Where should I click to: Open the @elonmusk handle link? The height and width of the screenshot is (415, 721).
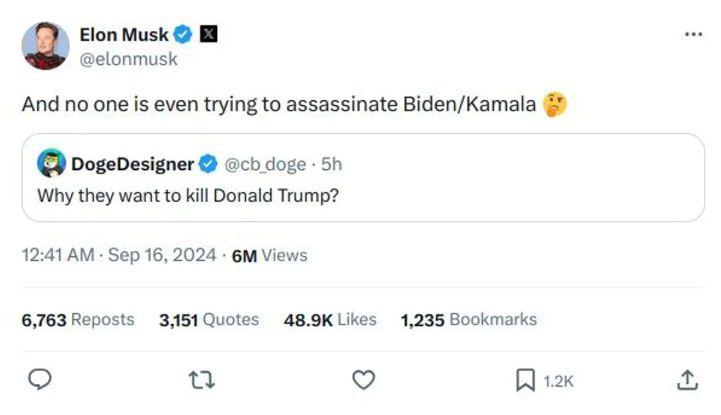[x=128, y=59]
